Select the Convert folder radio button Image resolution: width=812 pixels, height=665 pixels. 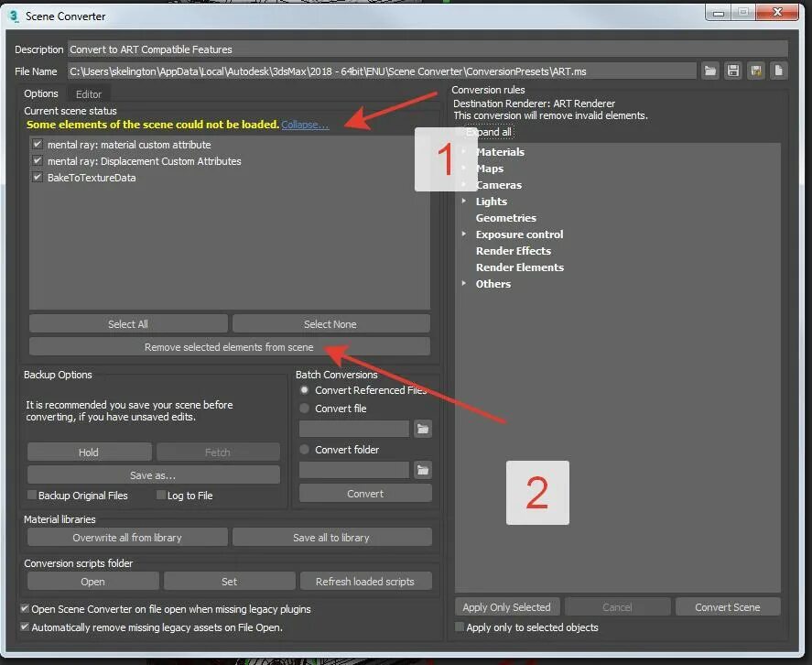[x=305, y=450]
